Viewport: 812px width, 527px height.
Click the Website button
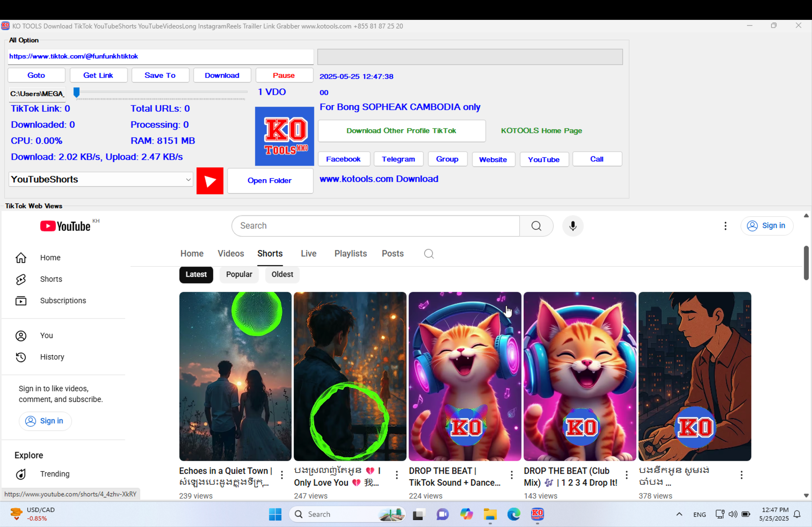[x=493, y=160]
